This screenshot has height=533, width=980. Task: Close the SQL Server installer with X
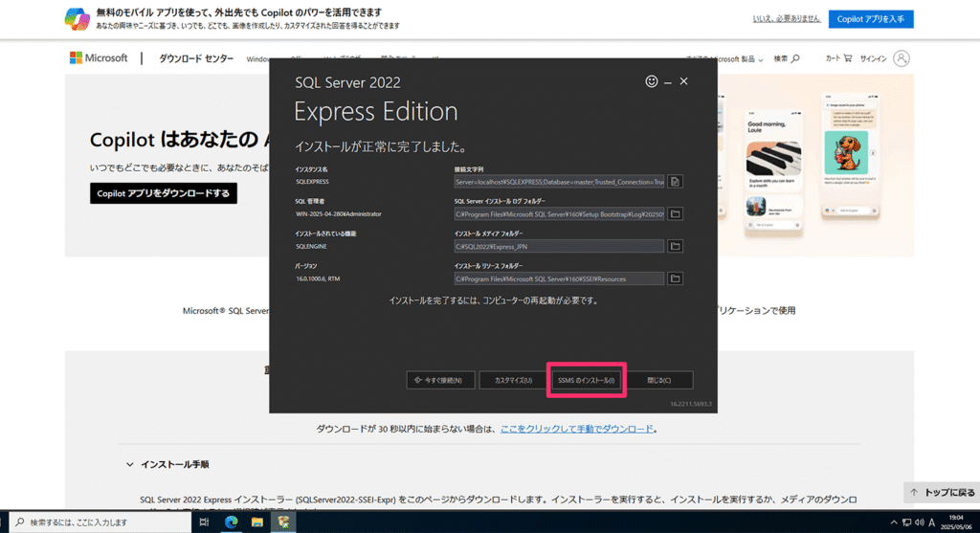(x=683, y=81)
